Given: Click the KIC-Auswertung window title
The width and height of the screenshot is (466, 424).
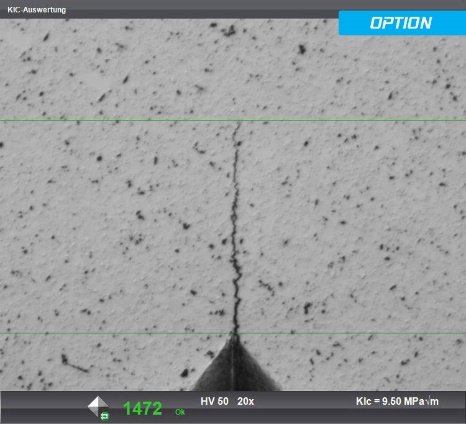Looking at the screenshot, I should (x=37, y=10).
